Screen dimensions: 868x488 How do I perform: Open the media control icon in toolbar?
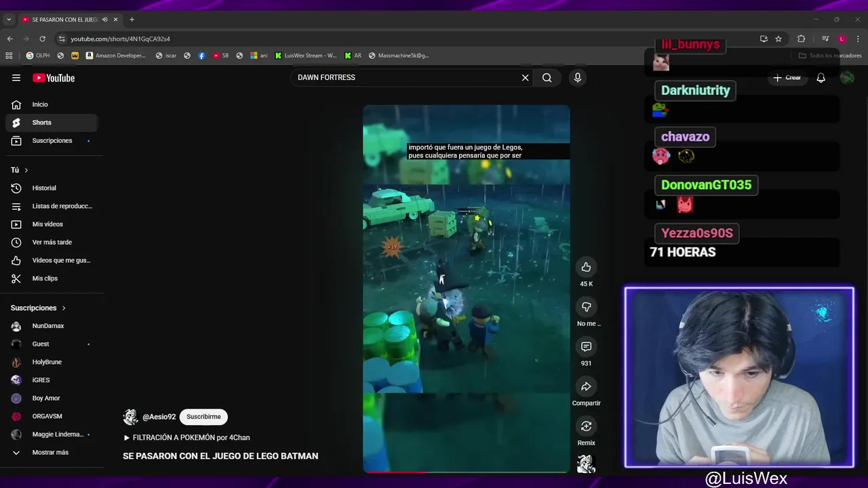tap(825, 39)
